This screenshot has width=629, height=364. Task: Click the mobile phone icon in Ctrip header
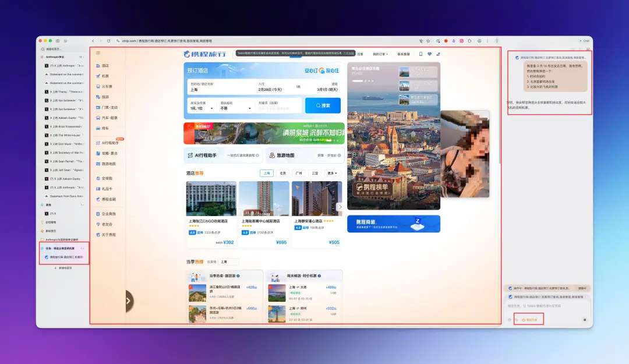click(x=420, y=54)
